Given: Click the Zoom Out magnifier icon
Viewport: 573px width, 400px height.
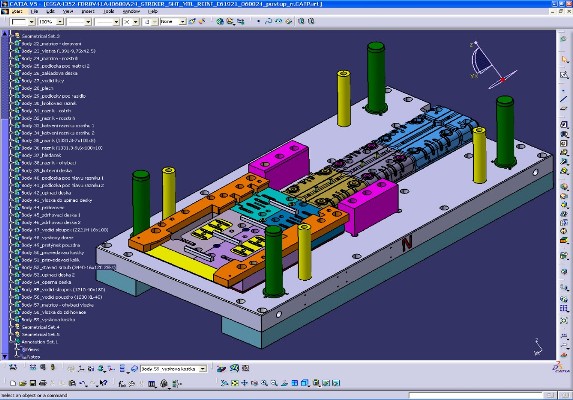Looking at the screenshot, I should pos(274,383).
